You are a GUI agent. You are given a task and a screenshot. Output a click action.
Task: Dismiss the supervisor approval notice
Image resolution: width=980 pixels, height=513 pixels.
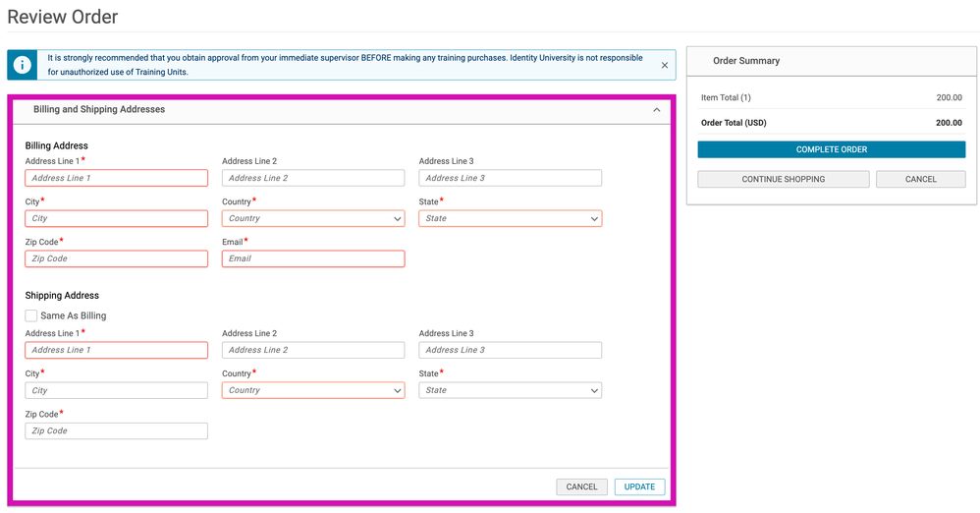[x=664, y=66]
